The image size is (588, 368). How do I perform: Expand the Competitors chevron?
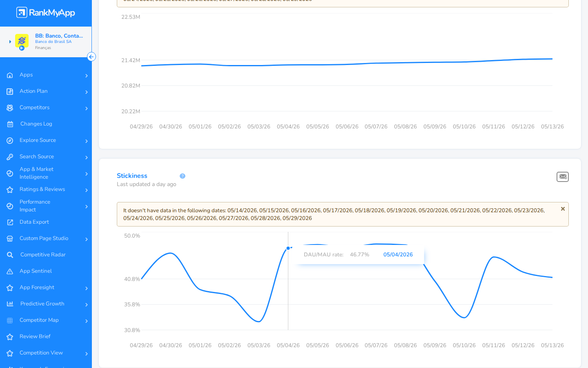pyautogui.click(x=87, y=108)
